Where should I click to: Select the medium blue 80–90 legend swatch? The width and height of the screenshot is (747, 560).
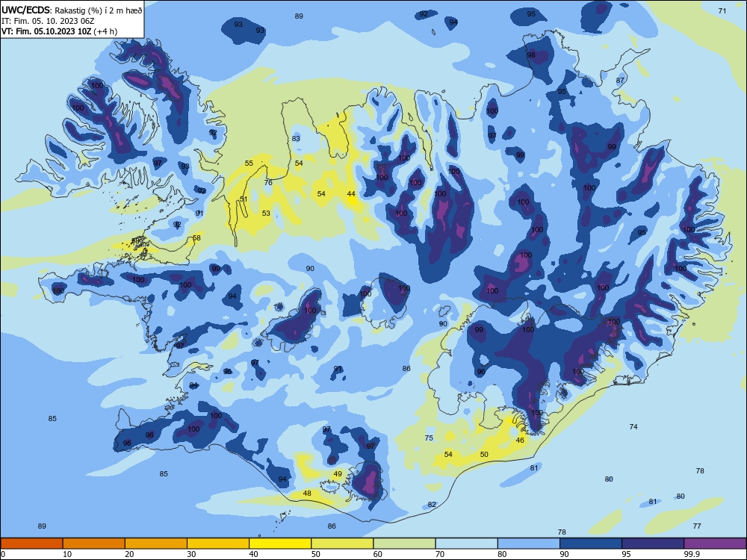click(529, 544)
